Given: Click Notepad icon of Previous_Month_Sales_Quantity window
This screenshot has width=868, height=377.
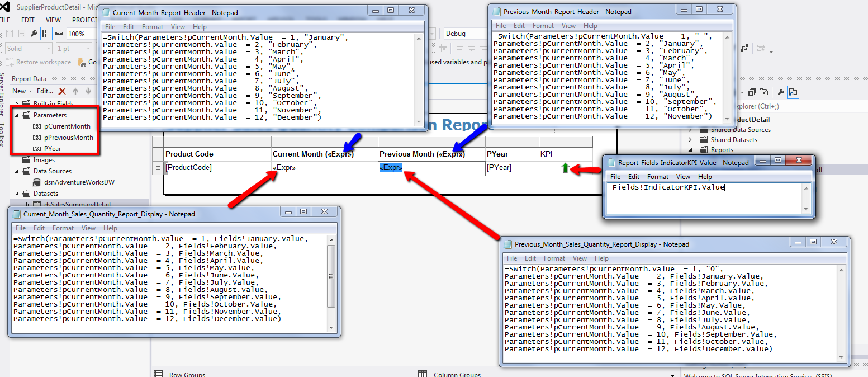Looking at the screenshot, I should point(508,244).
